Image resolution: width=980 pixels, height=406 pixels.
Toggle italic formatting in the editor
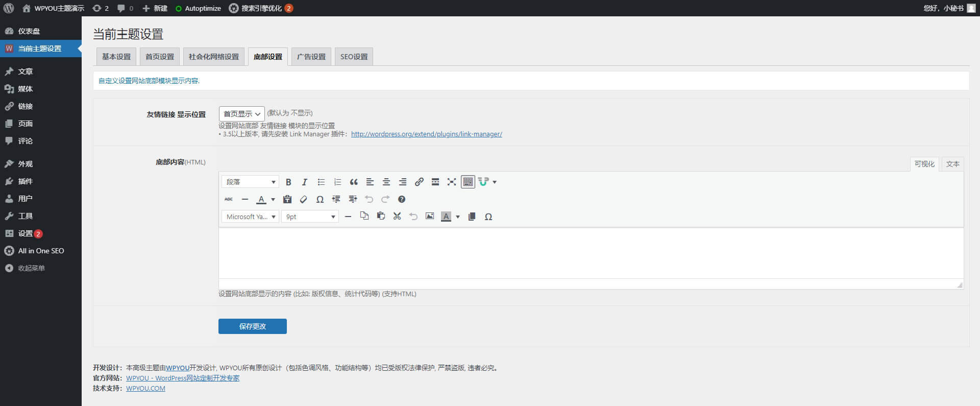point(305,182)
